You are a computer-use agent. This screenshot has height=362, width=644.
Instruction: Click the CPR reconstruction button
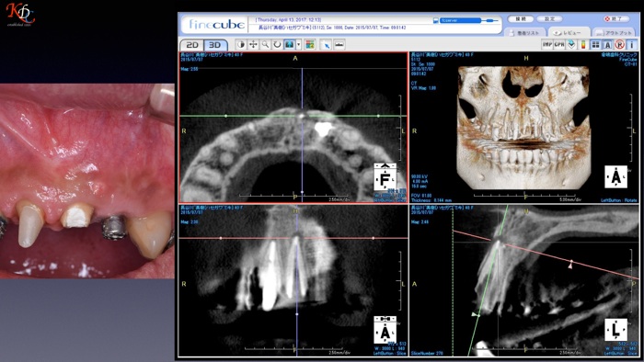pyautogui.click(x=559, y=44)
